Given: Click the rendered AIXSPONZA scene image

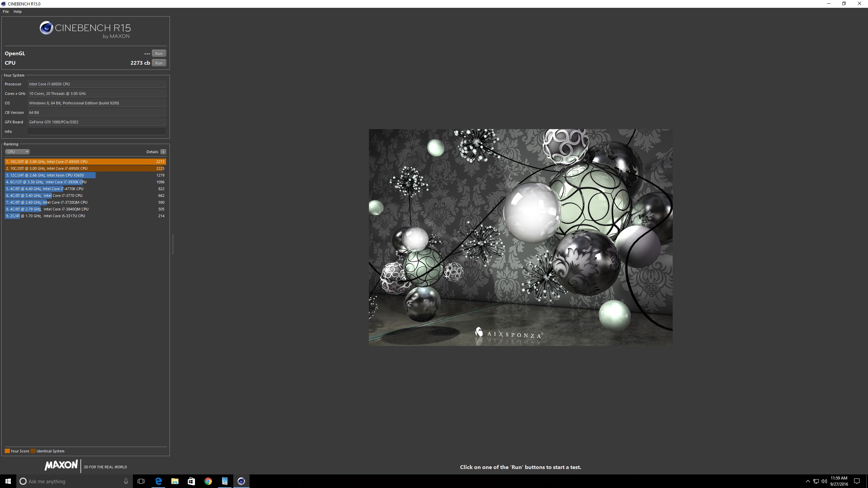Looking at the screenshot, I should click(520, 237).
